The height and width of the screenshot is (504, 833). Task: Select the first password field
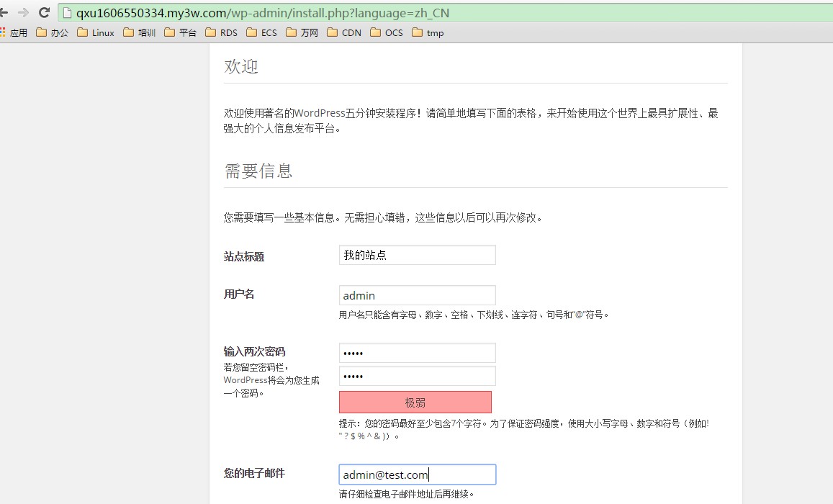click(417, 353)
